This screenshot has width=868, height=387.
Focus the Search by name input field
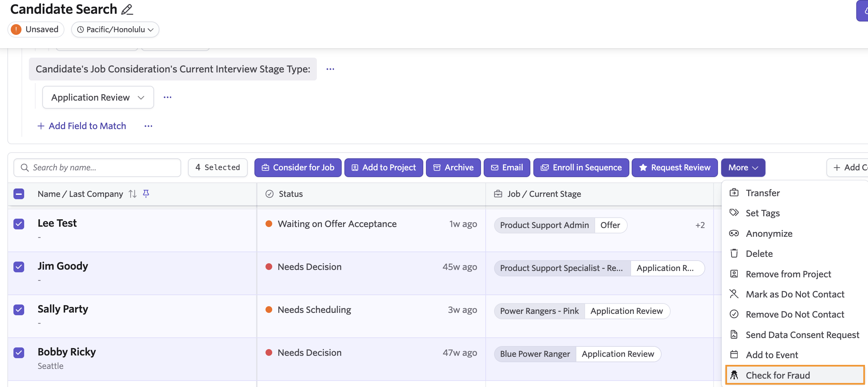101,167
